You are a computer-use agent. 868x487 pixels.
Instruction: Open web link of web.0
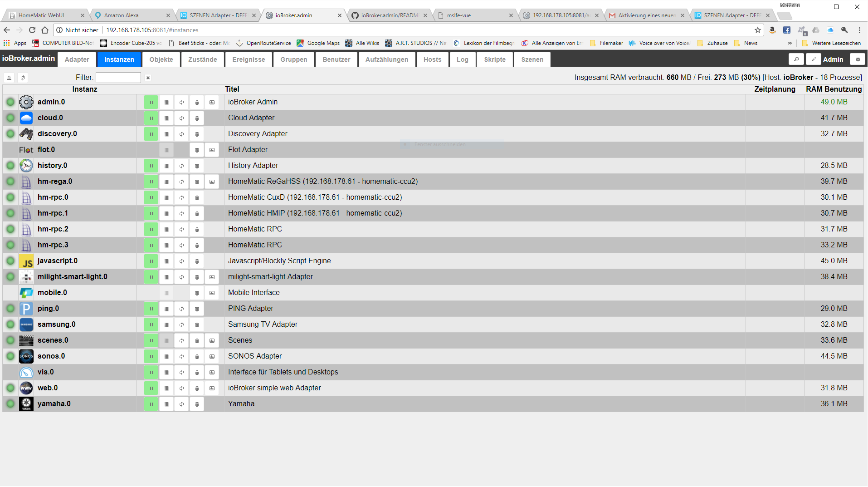coord(212,388)
